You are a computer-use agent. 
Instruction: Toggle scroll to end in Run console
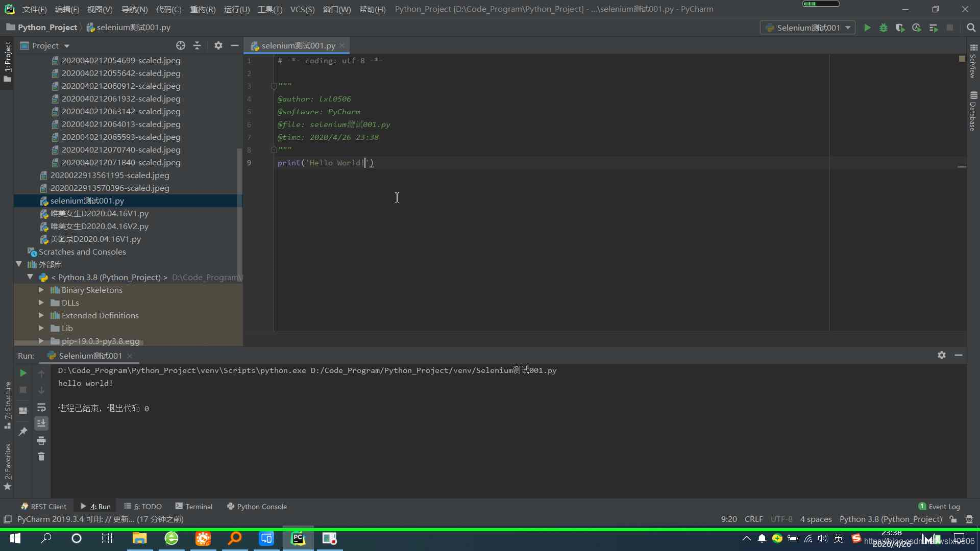[41, 423]
